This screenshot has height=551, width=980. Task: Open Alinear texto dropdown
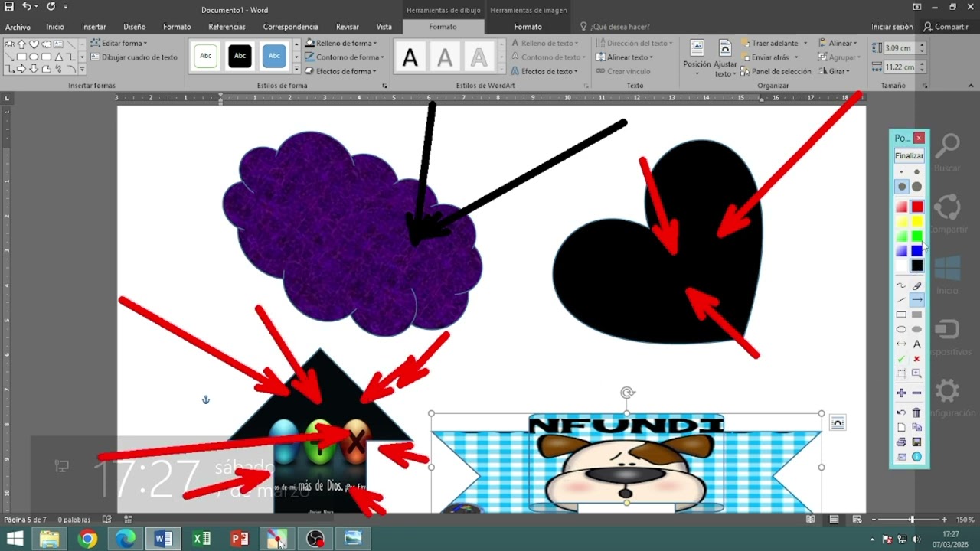625,57
